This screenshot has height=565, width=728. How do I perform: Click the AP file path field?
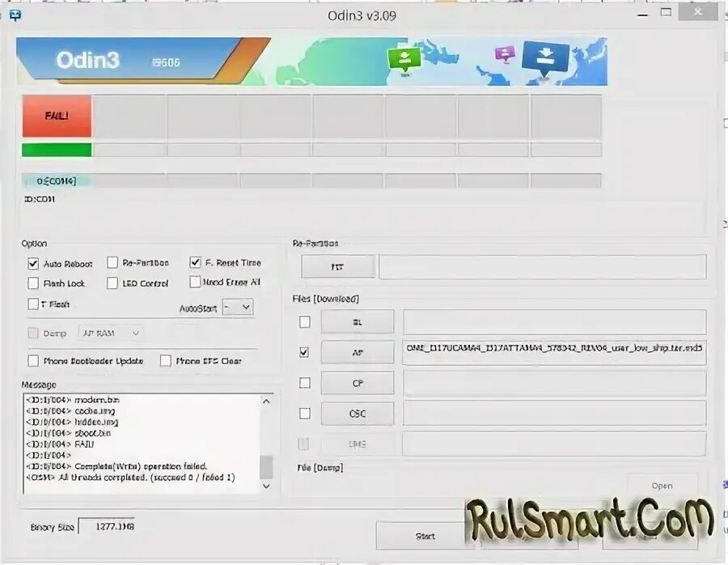click(554, 353)
